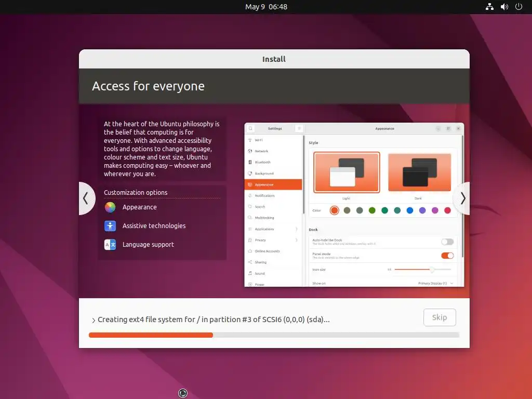Open the Show on Primary Display dropdown

click(x=436, y=283)
